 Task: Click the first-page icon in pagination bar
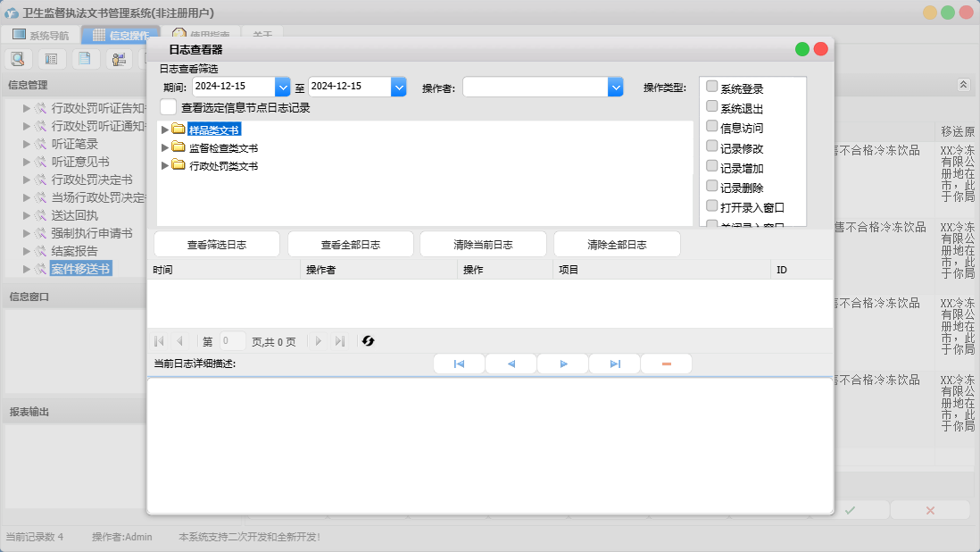(159, 341)
